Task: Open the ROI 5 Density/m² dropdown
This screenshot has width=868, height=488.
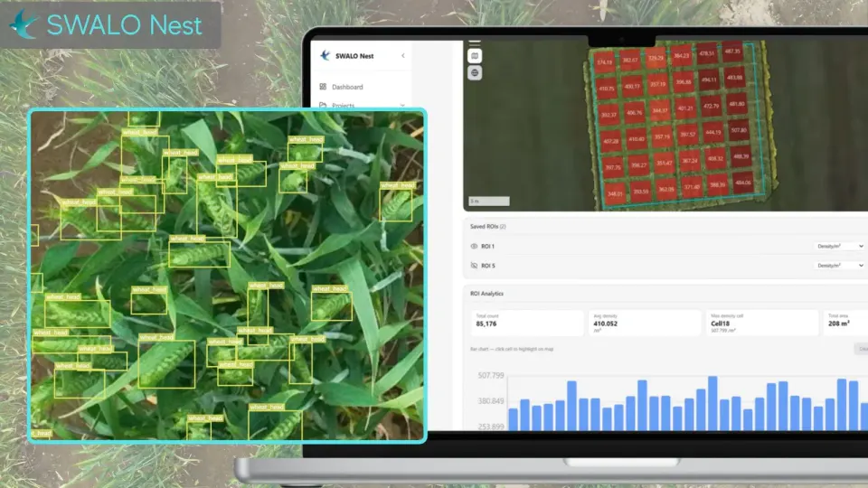Action: click(x=840, y=266)
